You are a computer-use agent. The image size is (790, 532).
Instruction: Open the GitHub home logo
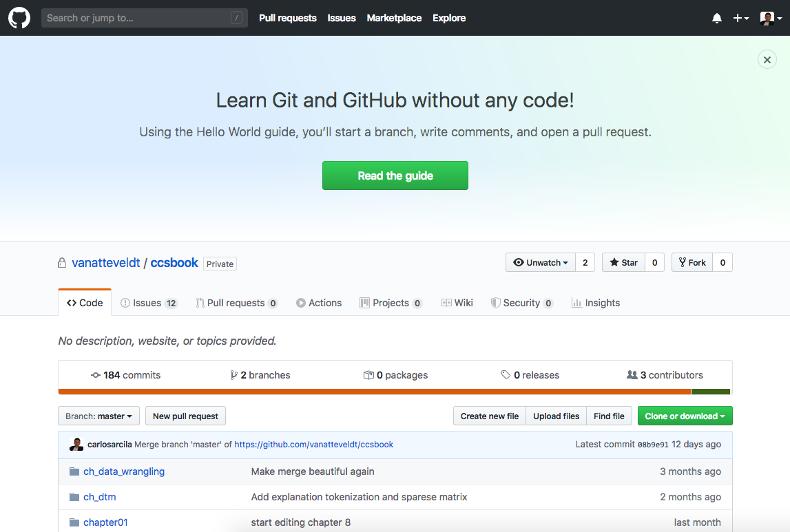pyautogui.click(x=19, y=18)
